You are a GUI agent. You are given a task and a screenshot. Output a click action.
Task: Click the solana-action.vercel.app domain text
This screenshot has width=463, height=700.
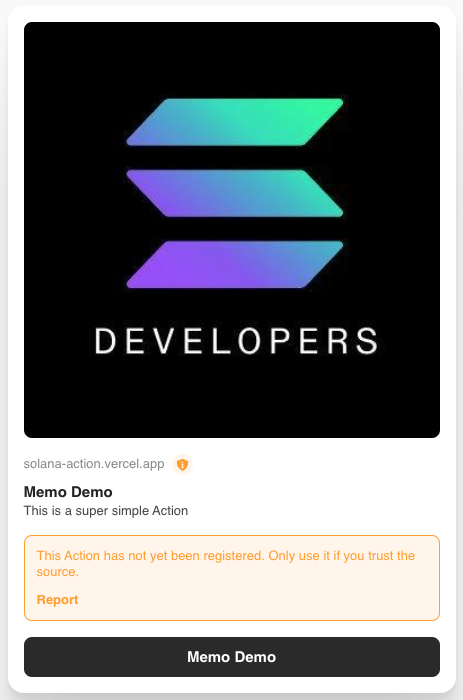coord(94,464)
